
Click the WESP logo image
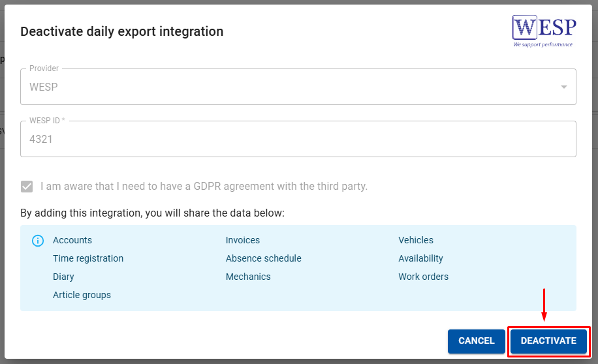coord(543,31)
